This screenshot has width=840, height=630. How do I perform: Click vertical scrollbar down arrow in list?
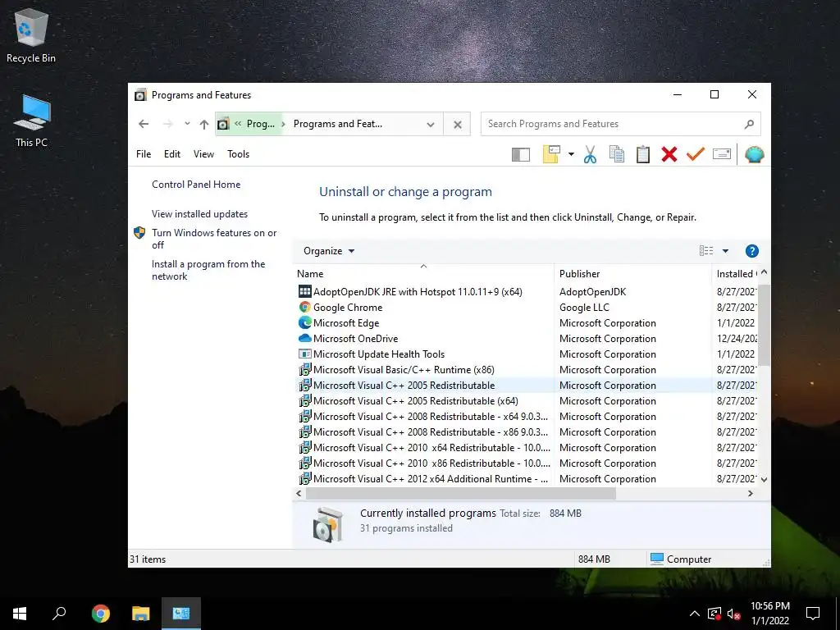(765, 479)
